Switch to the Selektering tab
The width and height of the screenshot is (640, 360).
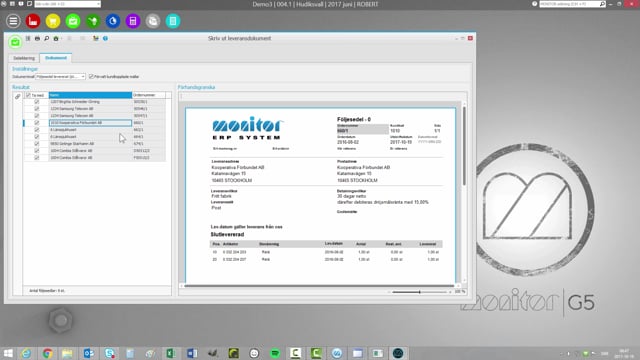point(24,58)
